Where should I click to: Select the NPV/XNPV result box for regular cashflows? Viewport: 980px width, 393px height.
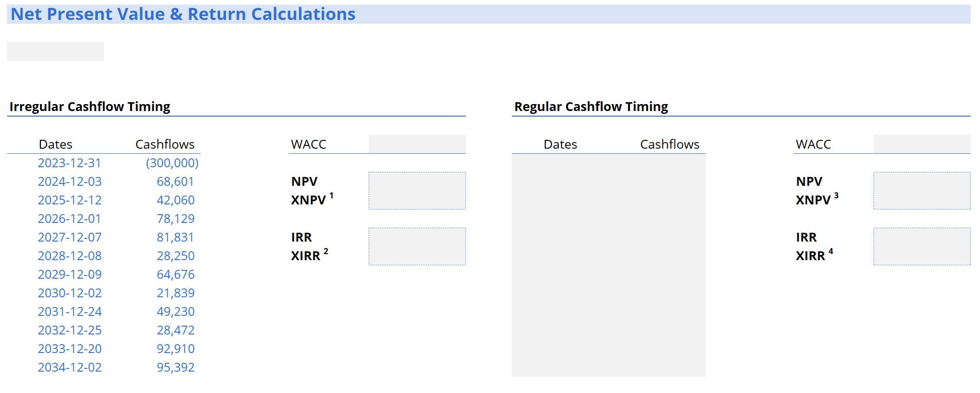921,190
